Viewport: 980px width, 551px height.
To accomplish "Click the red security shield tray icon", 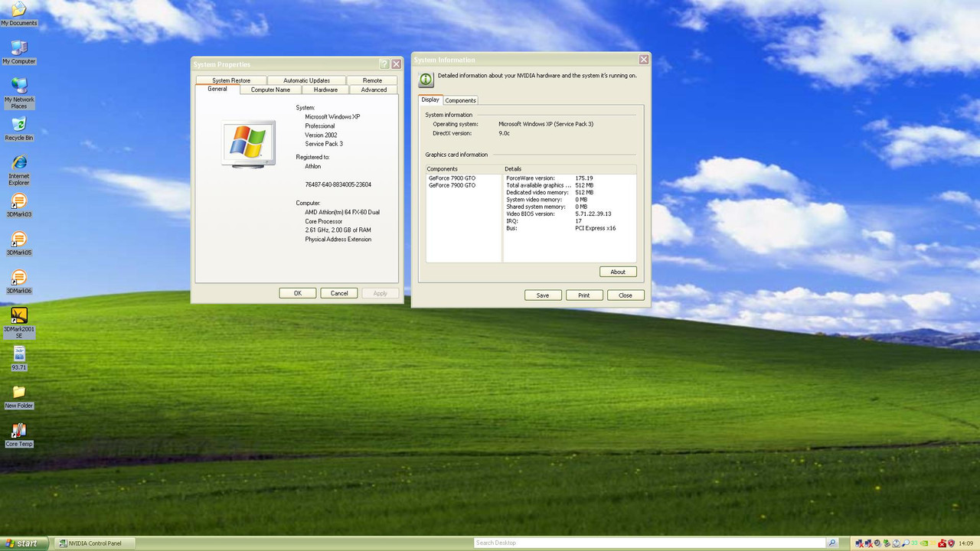I will (951, 543).
